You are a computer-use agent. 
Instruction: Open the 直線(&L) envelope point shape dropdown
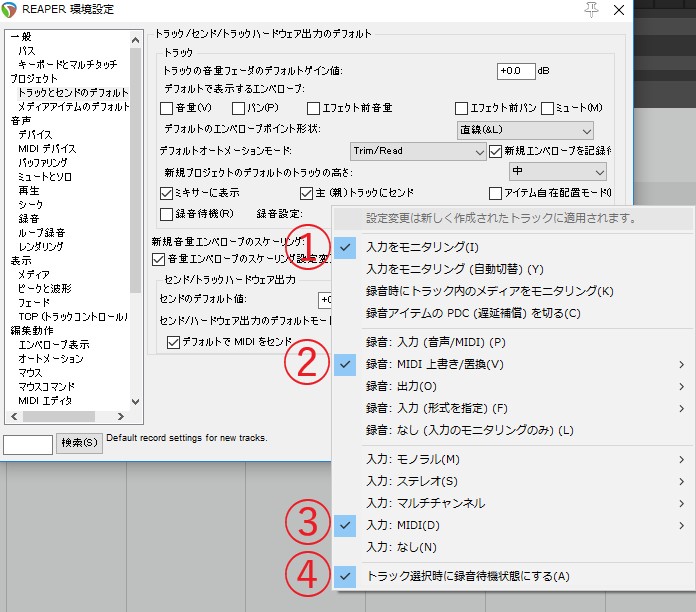(525, 130)
